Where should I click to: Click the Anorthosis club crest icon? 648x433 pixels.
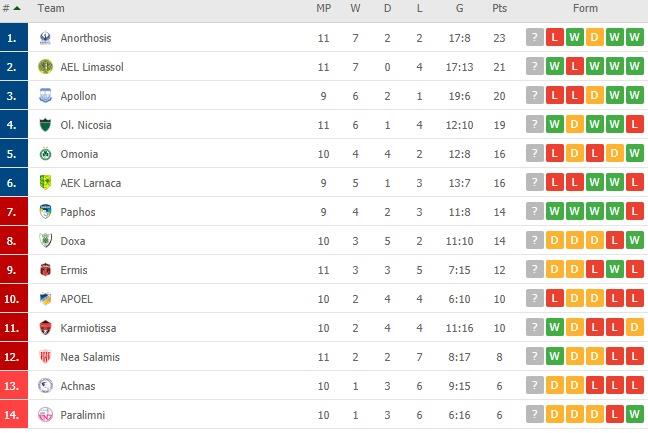click(45, 38)
